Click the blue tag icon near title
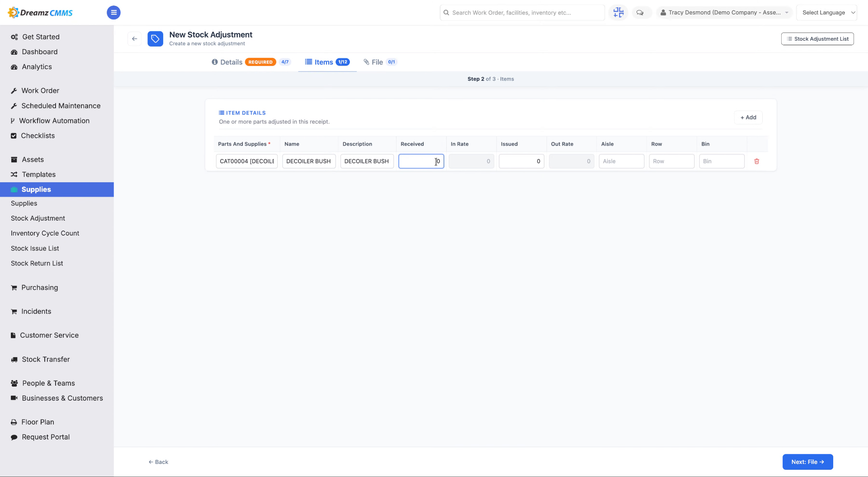This screenshot has height=477, width=868. 155,39
